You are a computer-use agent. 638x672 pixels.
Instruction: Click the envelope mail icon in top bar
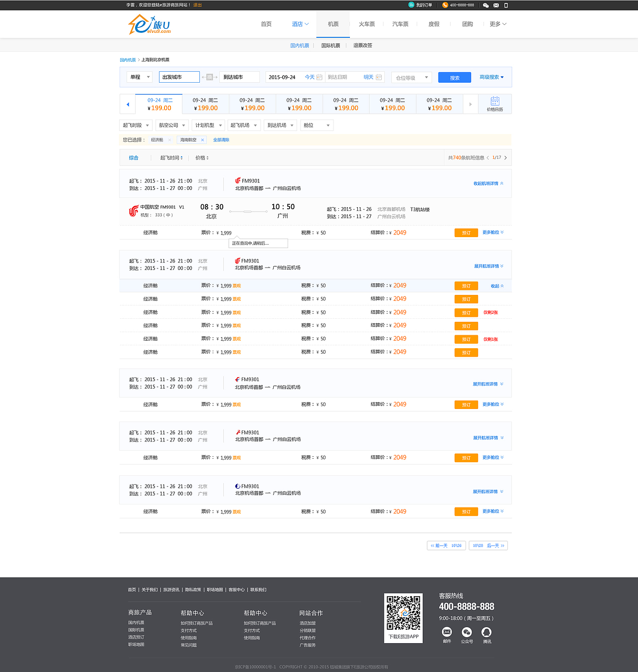tap(496, 5)
